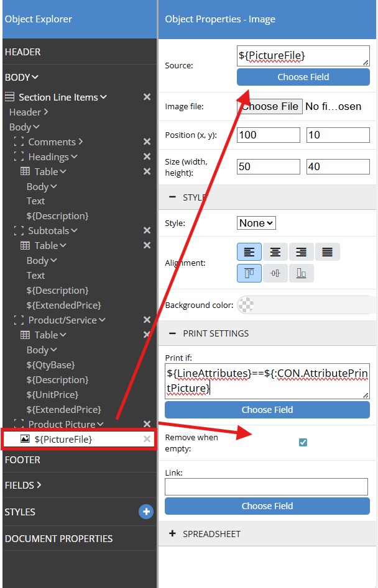Remove the Table under Headings

click(147, 171)
